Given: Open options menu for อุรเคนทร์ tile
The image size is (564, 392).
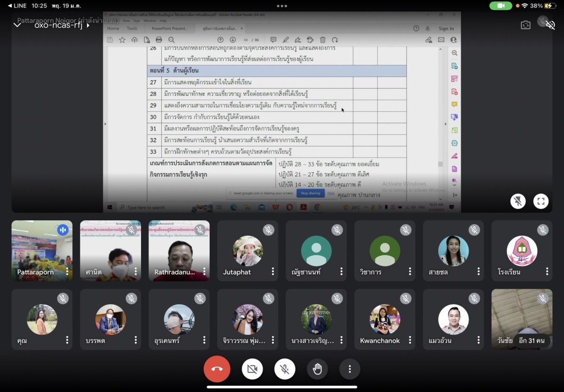Looking at the screenshot, I should 204,340.
